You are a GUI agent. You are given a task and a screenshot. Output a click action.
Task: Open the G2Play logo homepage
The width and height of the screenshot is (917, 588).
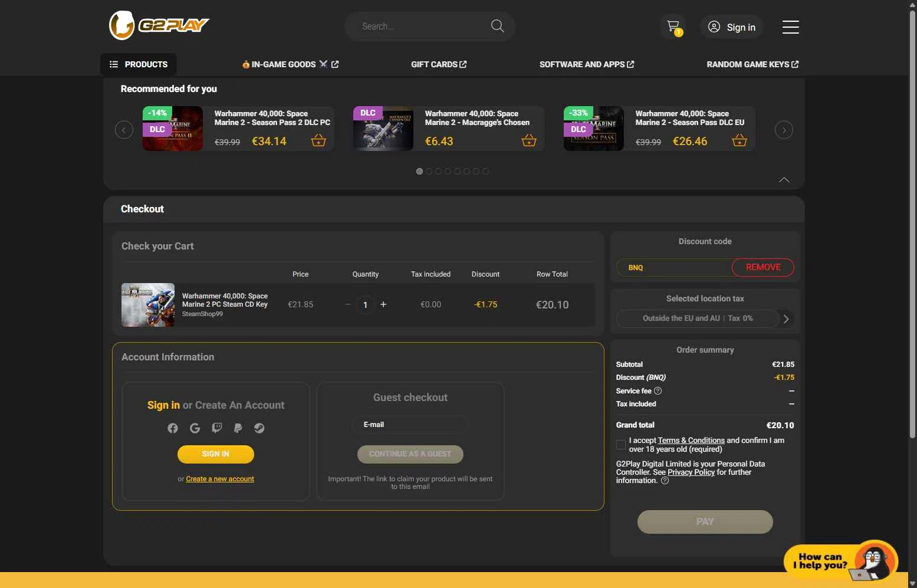point(159,25)
